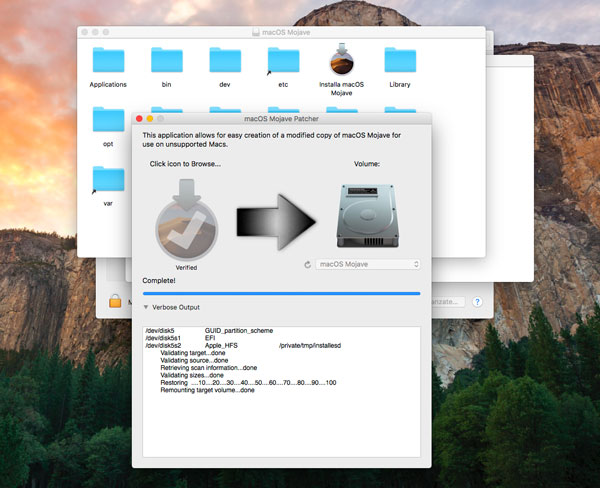Click the '/dev/disk5 GUID_partition_scheme' output line
Screen dimensions: 600x488
(209, 331)
